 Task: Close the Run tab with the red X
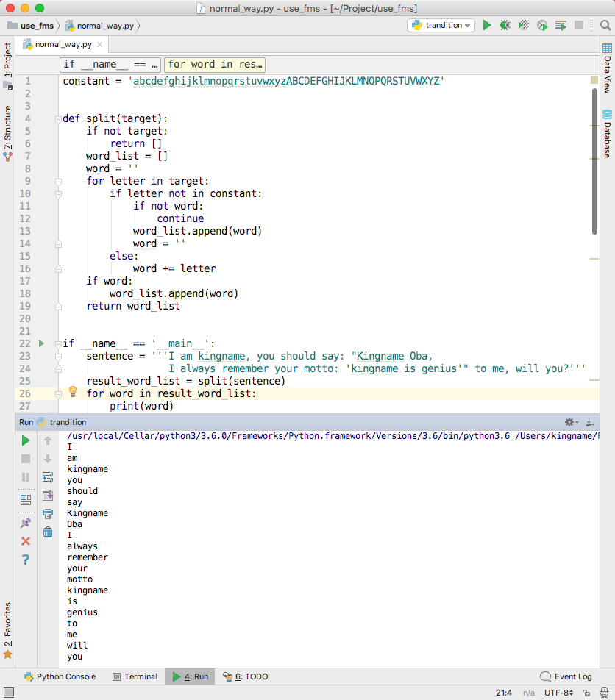26,541
